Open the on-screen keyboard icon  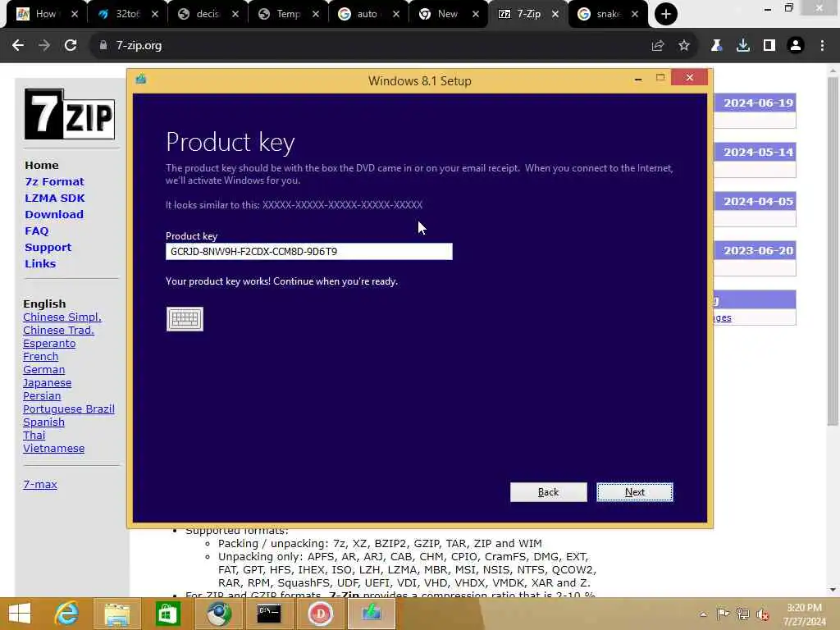pos(185,319)
